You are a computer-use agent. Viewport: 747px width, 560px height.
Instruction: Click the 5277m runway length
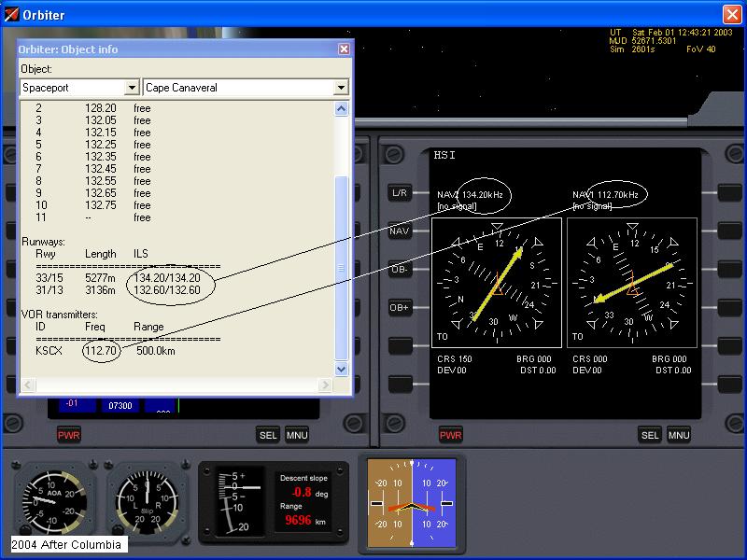point(100,277)
